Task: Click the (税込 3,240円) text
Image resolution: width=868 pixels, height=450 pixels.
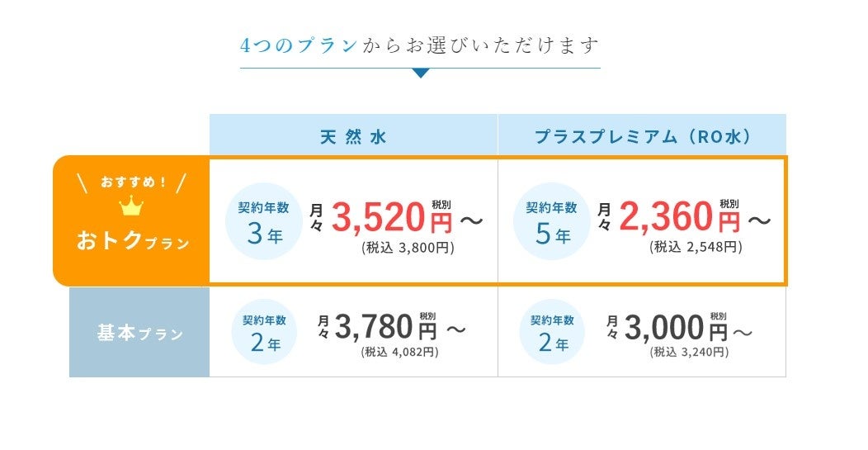Action: tap(689, 352)
